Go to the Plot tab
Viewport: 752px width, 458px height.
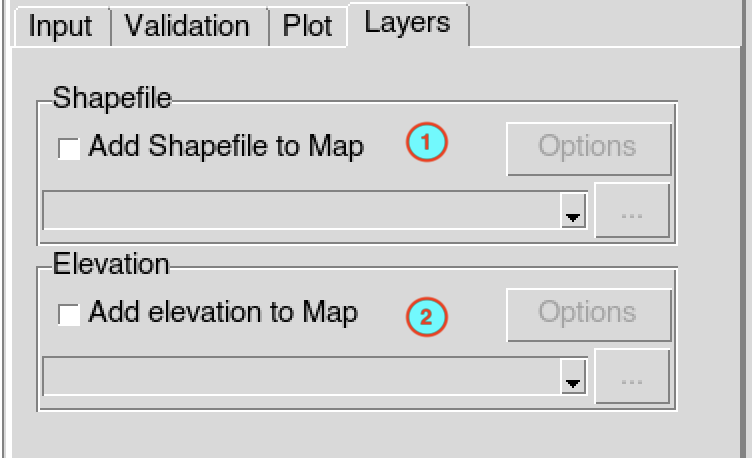click(307, 26)
